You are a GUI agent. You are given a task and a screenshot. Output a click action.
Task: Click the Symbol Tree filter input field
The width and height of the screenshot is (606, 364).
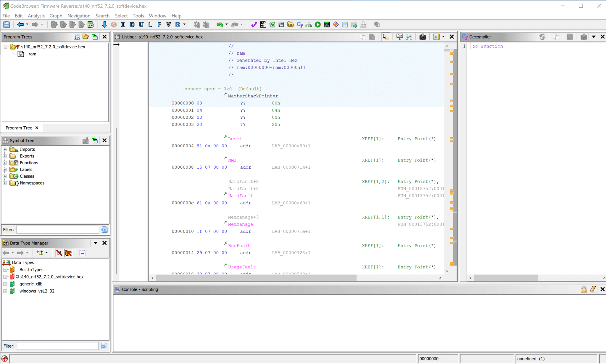coord(57,230)
